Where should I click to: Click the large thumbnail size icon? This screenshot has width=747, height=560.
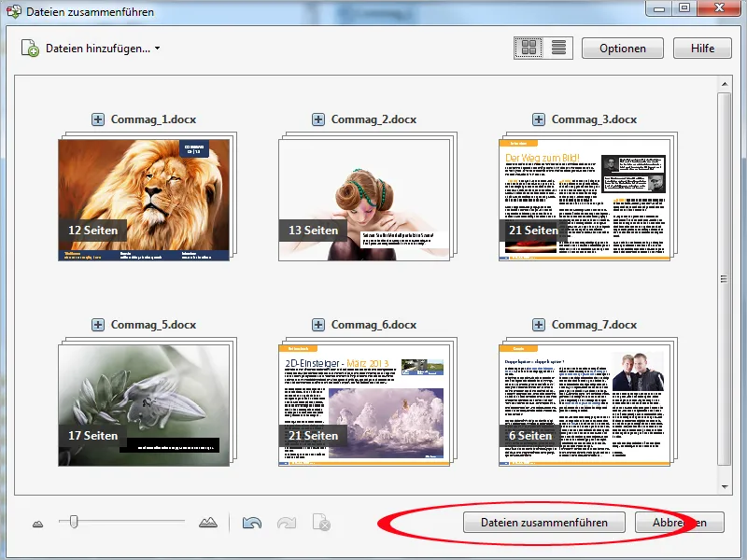pos(208,523)
